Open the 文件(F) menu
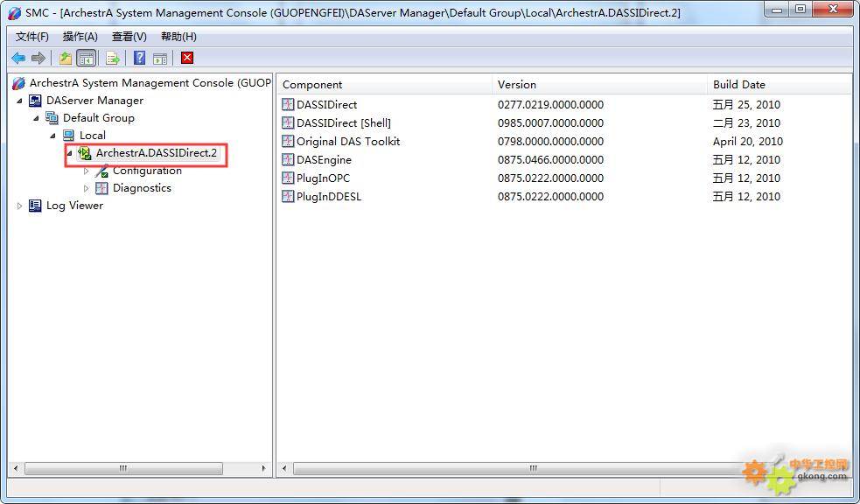Image resolution: width=860 pixels, height=504 pixels. click(32, 37)
